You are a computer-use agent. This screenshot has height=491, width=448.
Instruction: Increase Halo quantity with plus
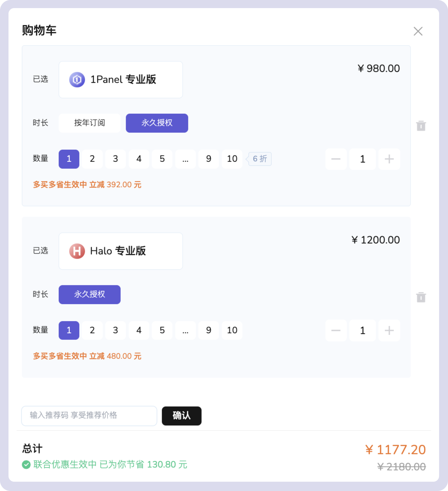click(389, 330)
